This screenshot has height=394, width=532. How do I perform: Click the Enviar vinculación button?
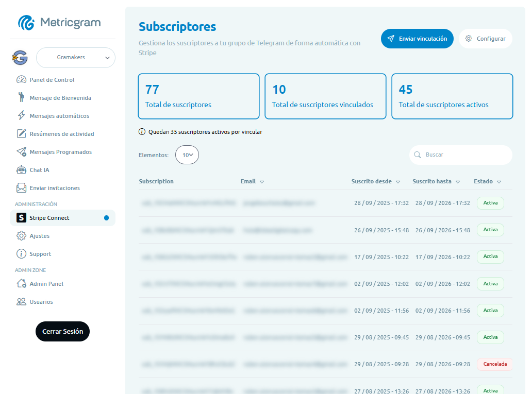[417, 38]
